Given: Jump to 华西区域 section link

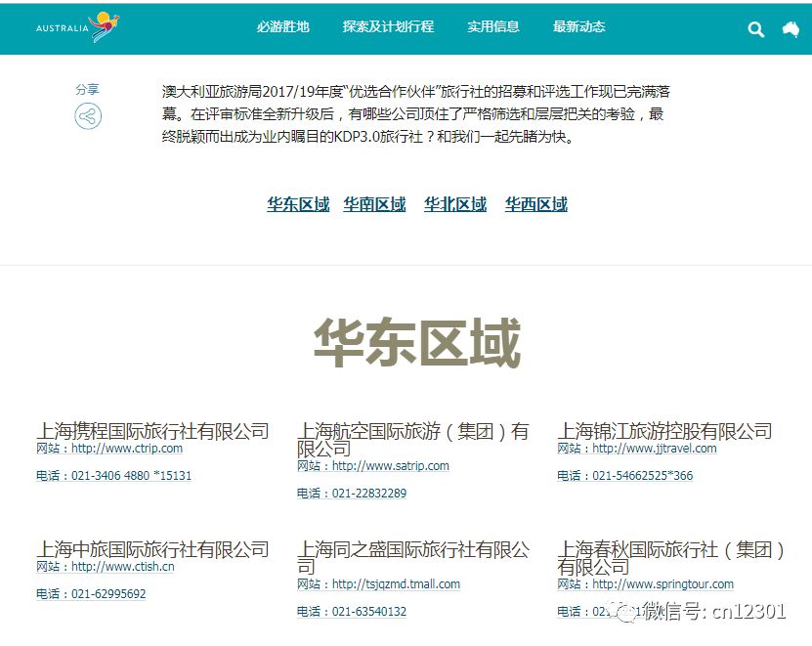Looking at the screenshot, I should [x=536, y=204].
